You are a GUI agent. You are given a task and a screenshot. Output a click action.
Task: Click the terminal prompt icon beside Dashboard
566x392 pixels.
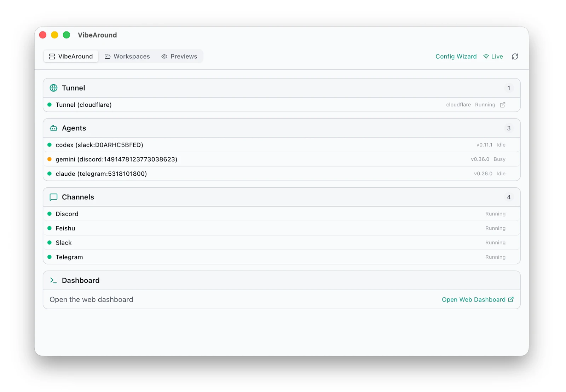click(x=53, y=280)
